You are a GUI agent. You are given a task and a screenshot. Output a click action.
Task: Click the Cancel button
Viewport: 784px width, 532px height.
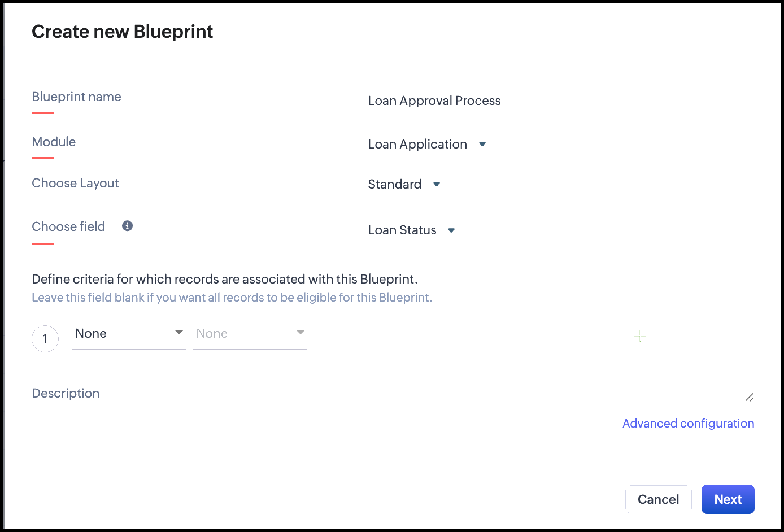(658, 499)
